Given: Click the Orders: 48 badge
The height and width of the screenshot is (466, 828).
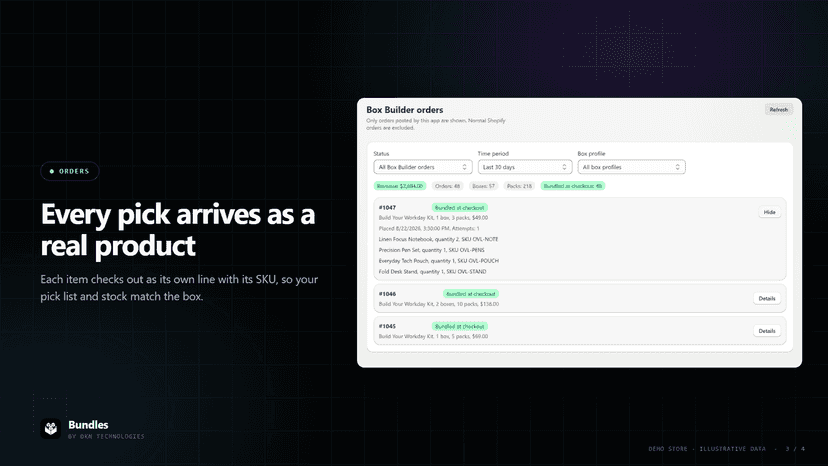Looking at the screenshot, I should [447, 186].
